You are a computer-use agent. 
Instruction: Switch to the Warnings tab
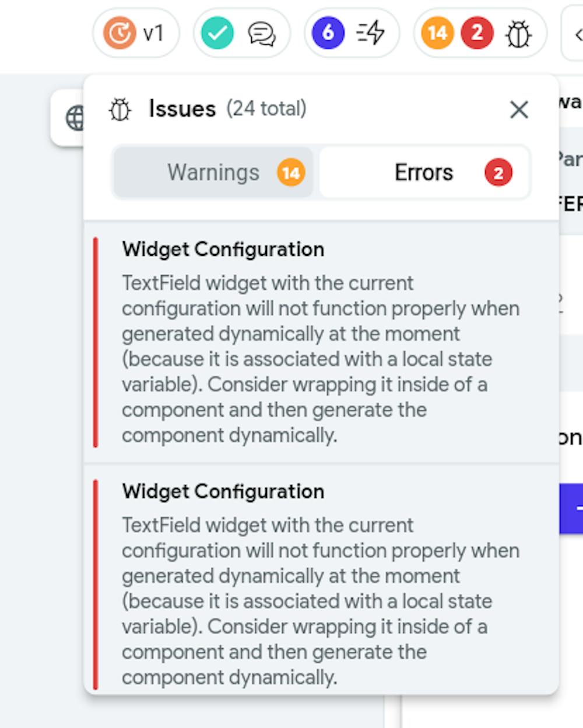(213, 173)
